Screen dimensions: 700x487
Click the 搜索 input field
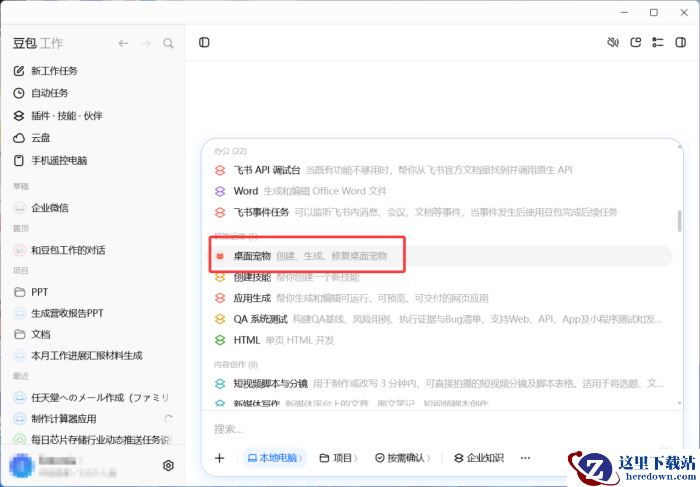442,429
